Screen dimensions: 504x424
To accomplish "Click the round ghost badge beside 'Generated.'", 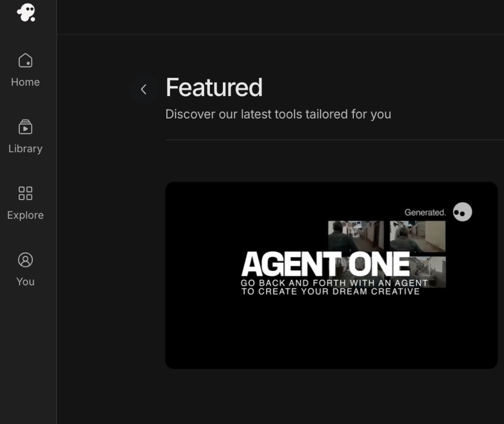I will point(463,212).
